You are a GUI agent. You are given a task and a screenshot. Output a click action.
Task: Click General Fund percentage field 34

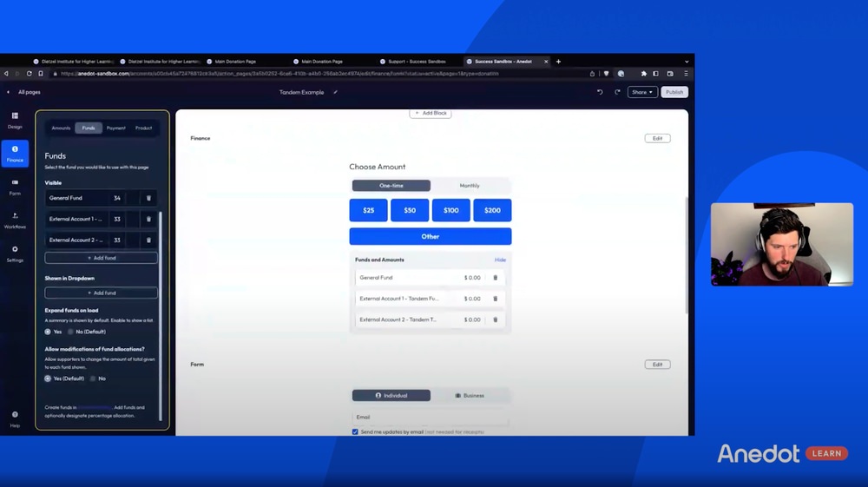(117, 198)
